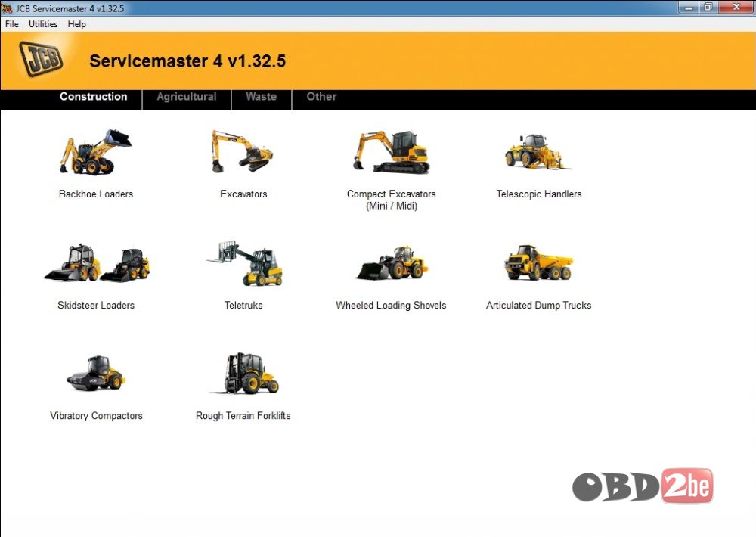Minimize the Servicemaster window

[x=689, y=8]
